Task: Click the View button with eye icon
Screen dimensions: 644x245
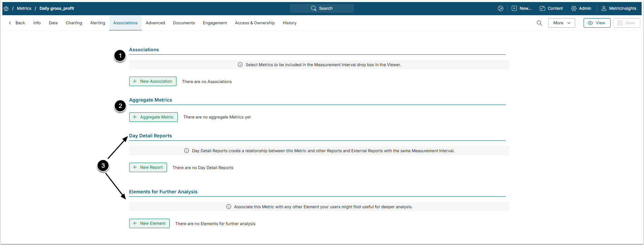Action: pyautogui.click(x=597, y=23)
